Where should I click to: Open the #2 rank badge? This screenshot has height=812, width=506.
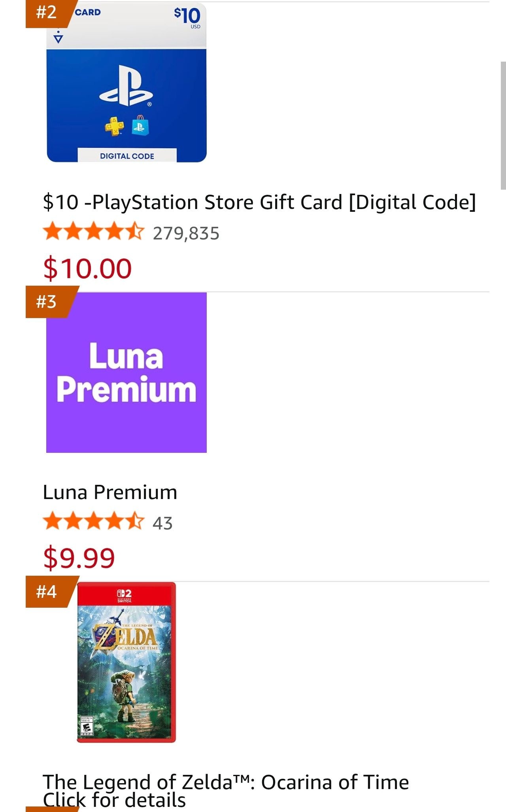(47, 13)
